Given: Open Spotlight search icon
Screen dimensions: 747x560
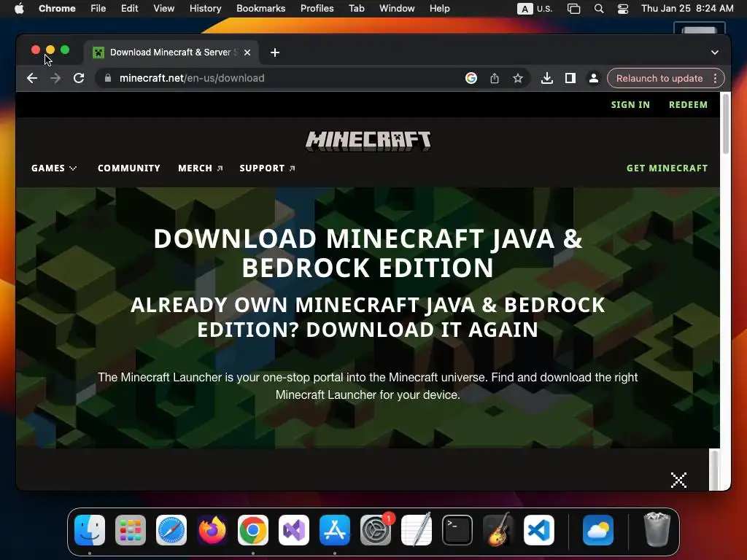Looking at the screenshot, I should pos(599,9).
